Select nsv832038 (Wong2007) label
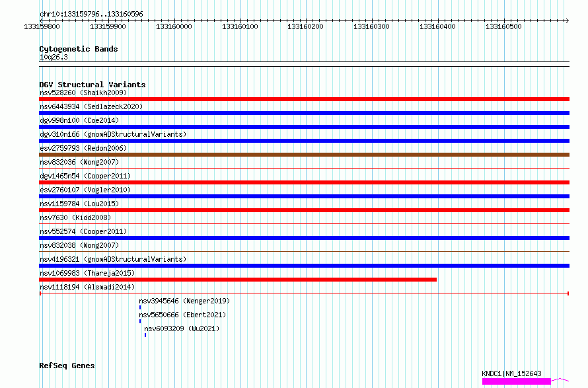Viewport: 588px width, 388px height. click(79, 245)
